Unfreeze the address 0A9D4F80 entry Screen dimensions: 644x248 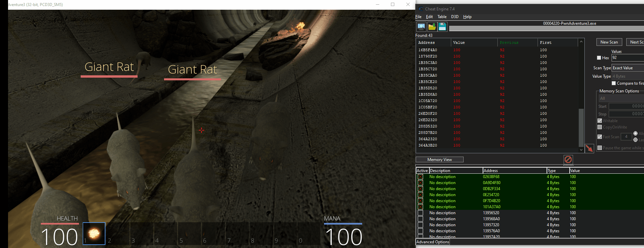point(420,183)
